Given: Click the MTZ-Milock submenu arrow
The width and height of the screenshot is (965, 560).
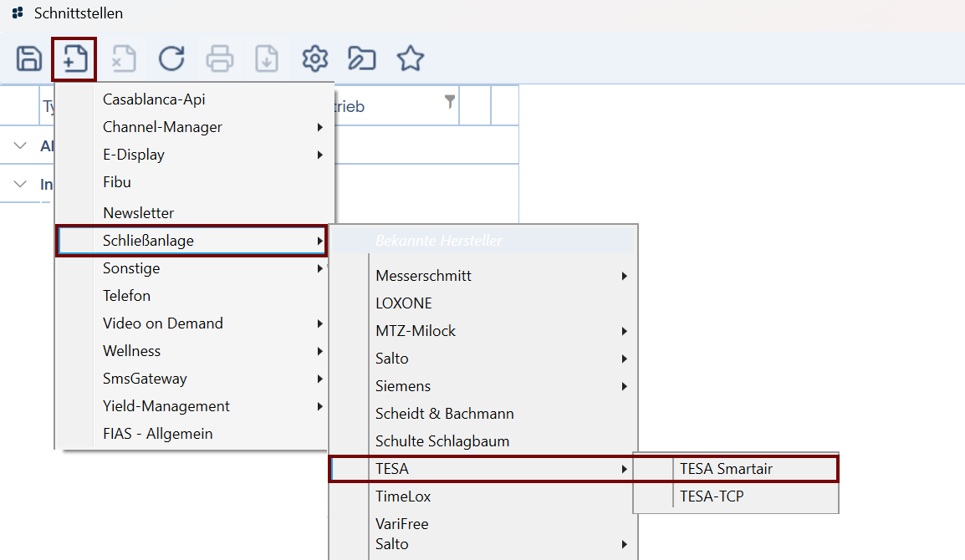Looking at the screenshot, I should (x=624, y=332).
